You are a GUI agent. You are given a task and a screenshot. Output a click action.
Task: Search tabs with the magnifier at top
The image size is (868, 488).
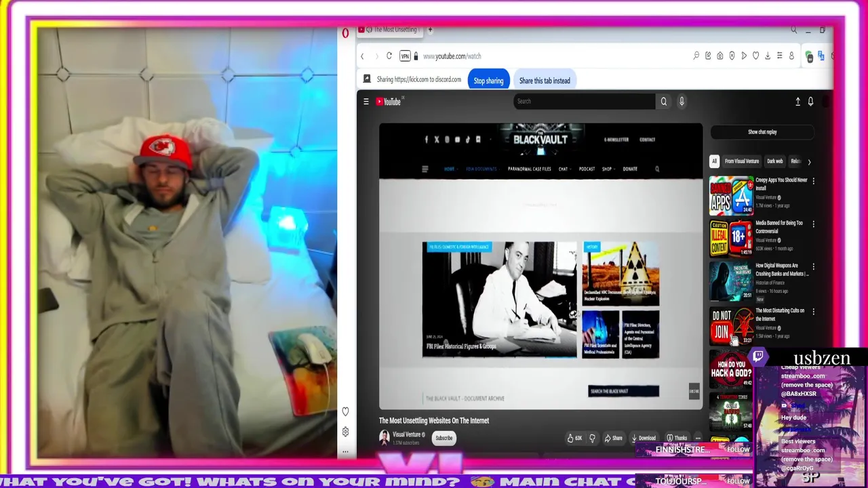tap(793, 30)
